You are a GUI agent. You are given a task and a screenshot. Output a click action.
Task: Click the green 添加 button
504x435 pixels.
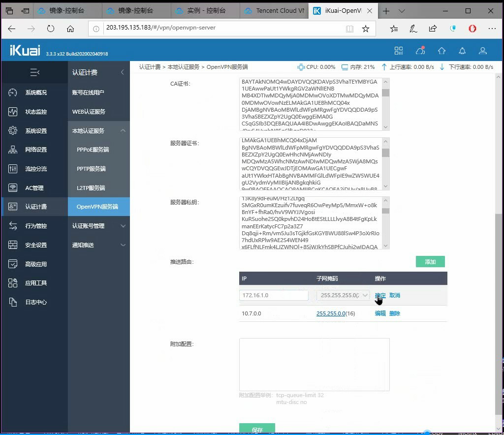430,262
